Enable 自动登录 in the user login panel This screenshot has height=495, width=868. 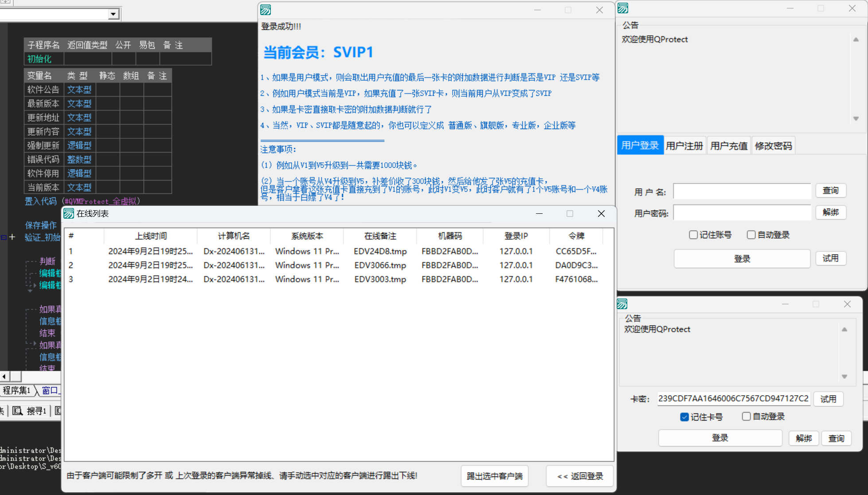click(751, 235)
